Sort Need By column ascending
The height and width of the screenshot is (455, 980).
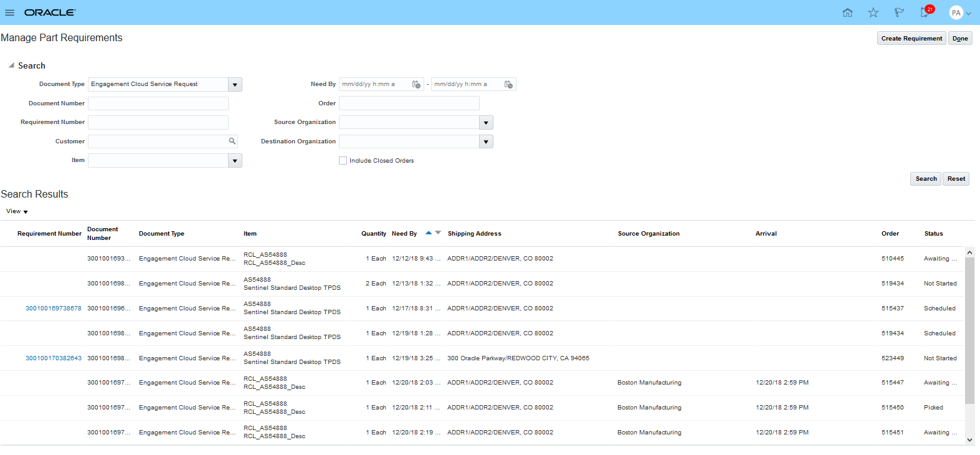429,233
